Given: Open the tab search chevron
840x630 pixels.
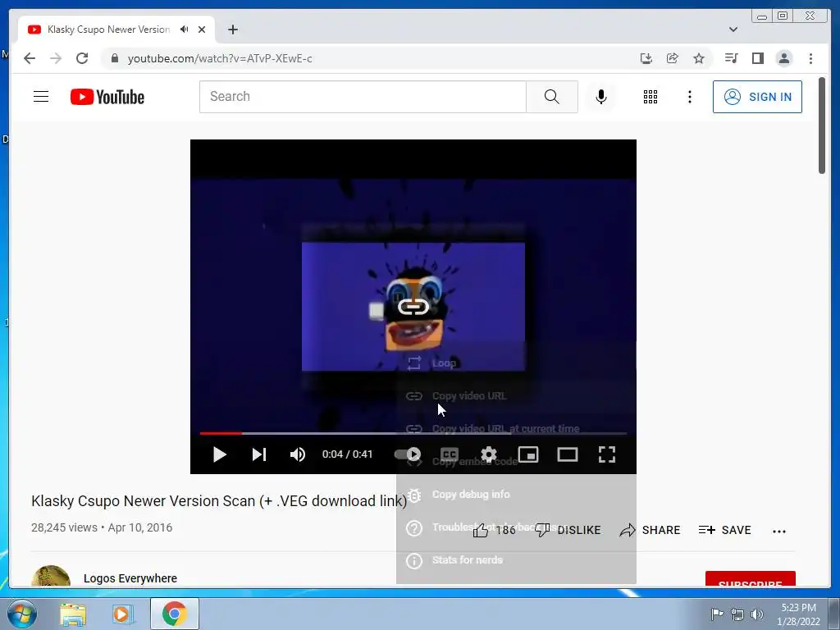Looking at the screenshot, I should click(733, 30).
